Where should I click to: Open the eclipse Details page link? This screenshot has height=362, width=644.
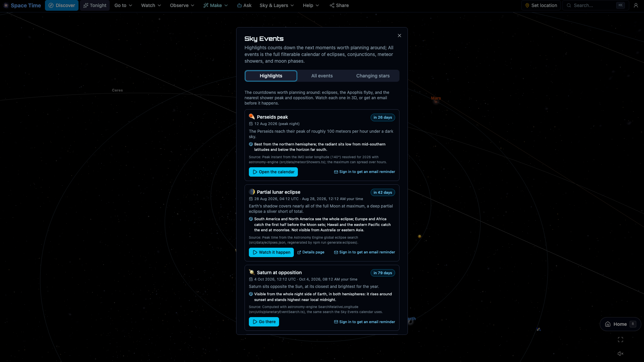click(x=311, y=252)
